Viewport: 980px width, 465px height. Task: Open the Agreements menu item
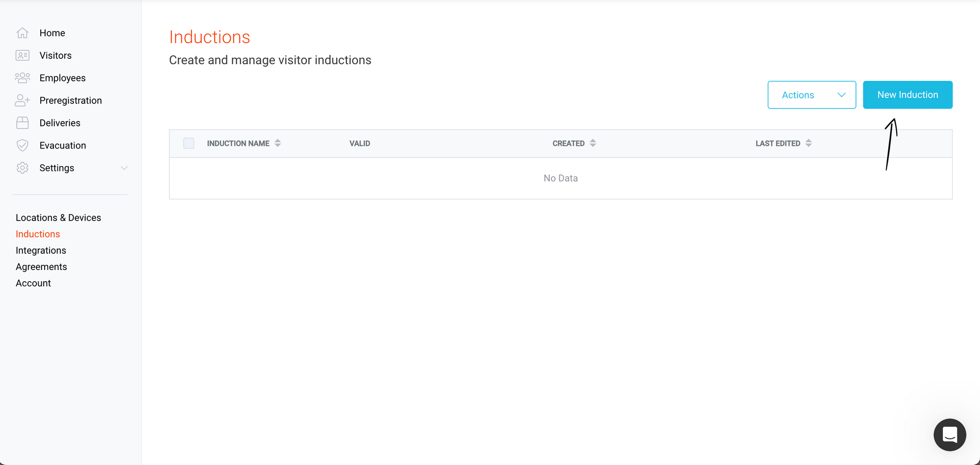tap(41, 267)
